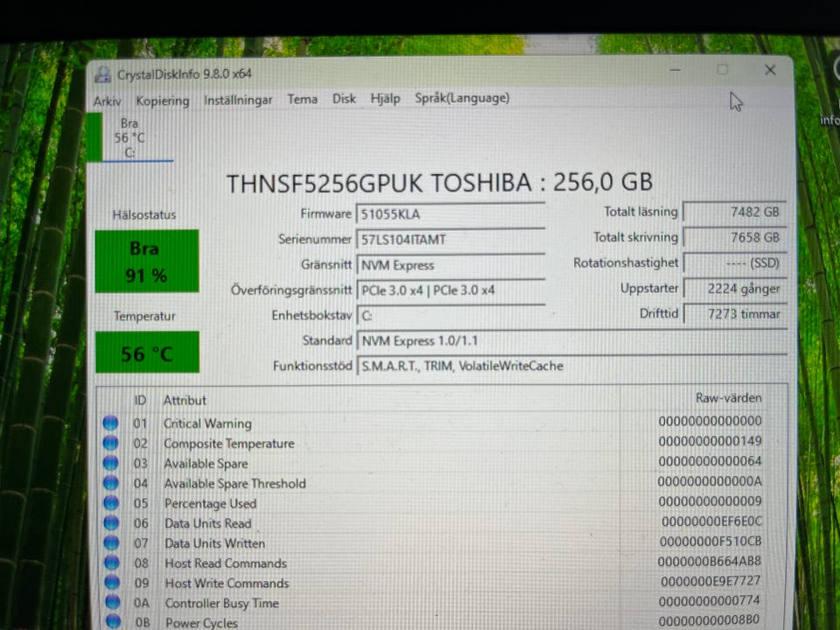Click the blue status icon for Critical Warning
The width and height of the screenshot is (840, 630).
(110, 423)
